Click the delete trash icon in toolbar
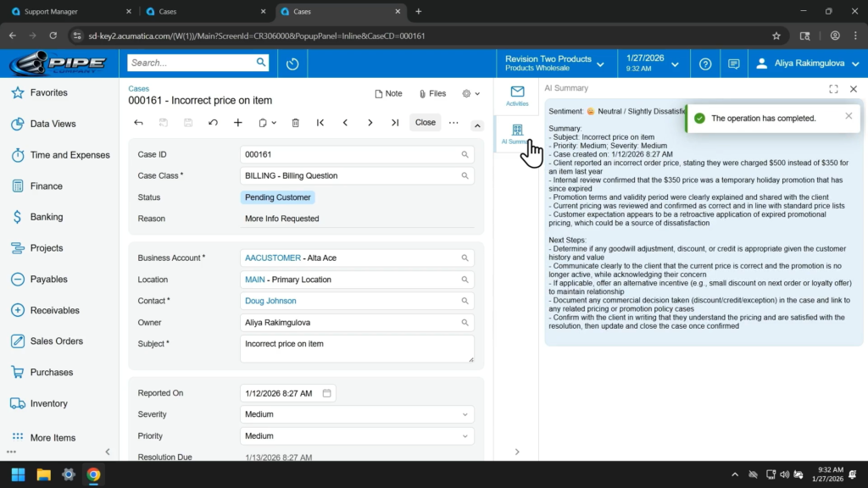This screenshot has height=488, width=868. [295, 123]
